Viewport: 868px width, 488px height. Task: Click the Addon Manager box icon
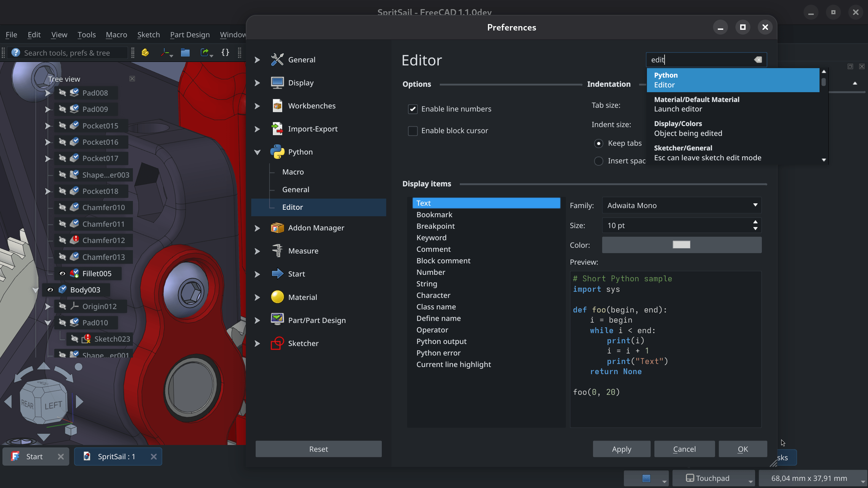(x=277, y=228)
